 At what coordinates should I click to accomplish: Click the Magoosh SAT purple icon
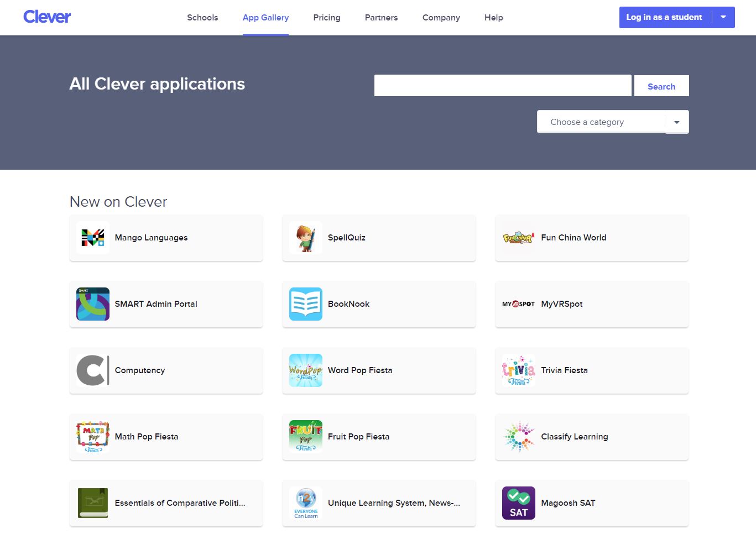(519, 503)
